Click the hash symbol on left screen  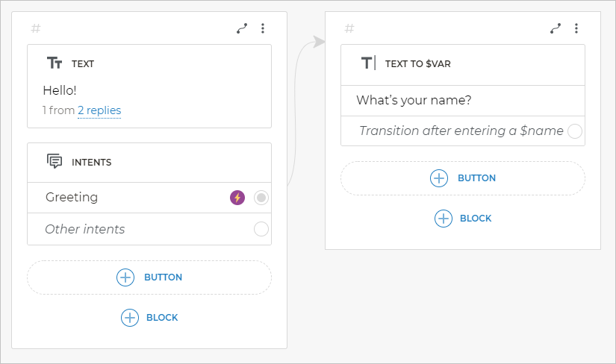pos(36,28)
